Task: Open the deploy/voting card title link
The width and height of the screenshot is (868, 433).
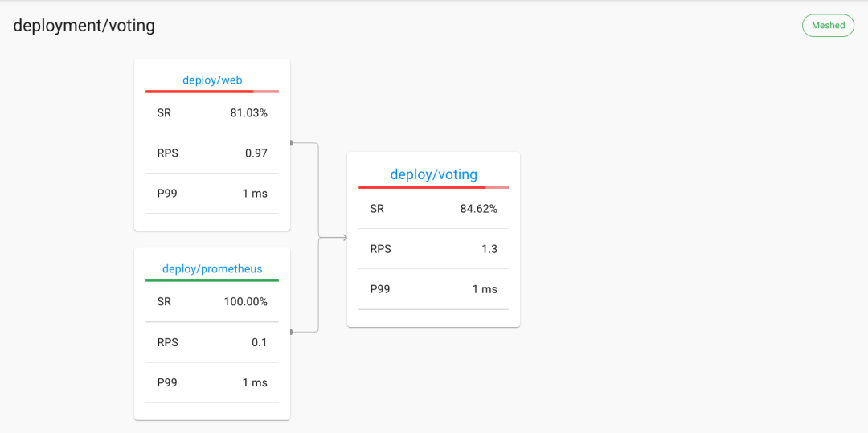Action: coord(433,174)
